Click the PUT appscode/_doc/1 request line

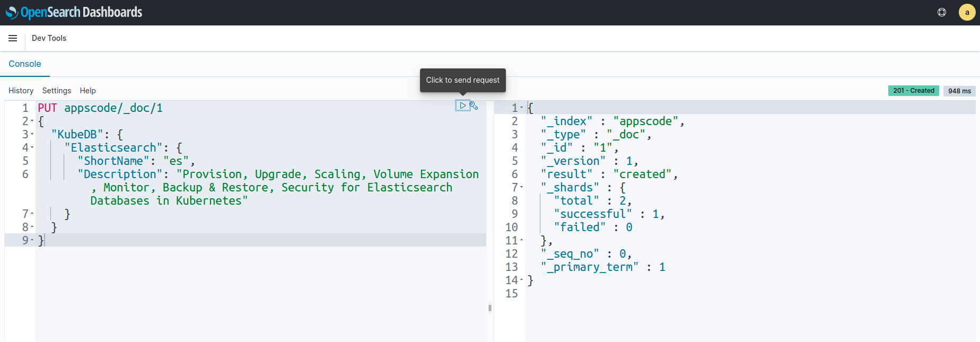pos(100,108)
